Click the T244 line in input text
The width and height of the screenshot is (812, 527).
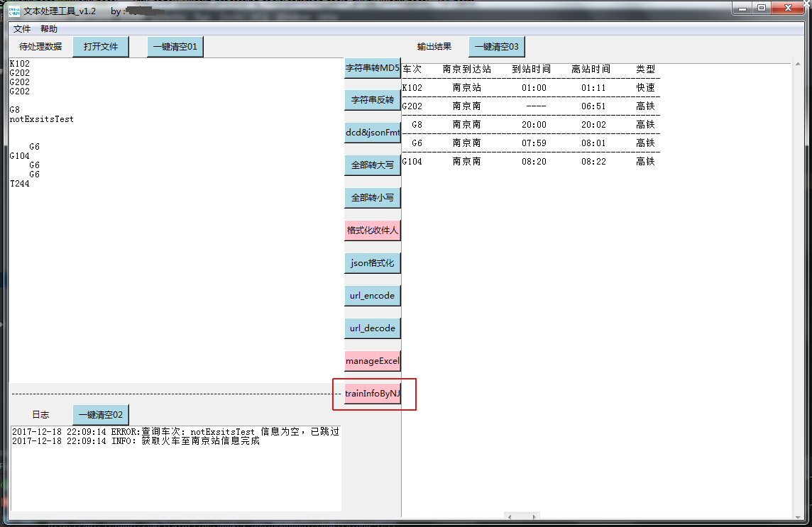20,184
